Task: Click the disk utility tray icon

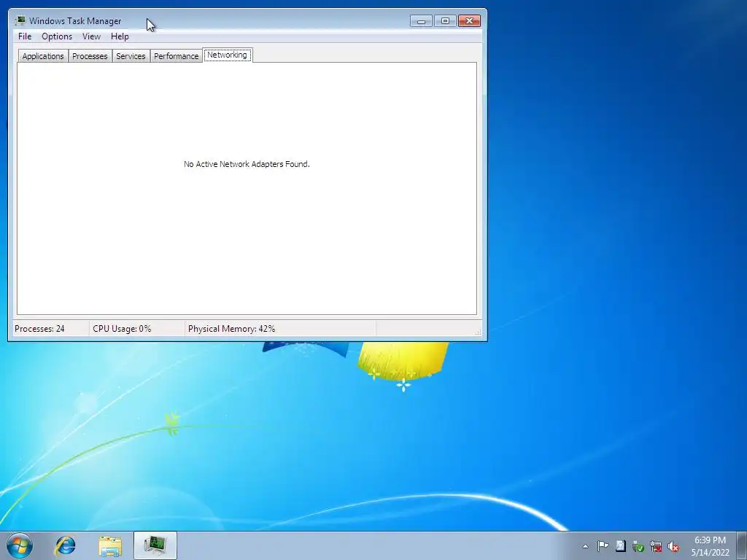Action: coord(620,545)
